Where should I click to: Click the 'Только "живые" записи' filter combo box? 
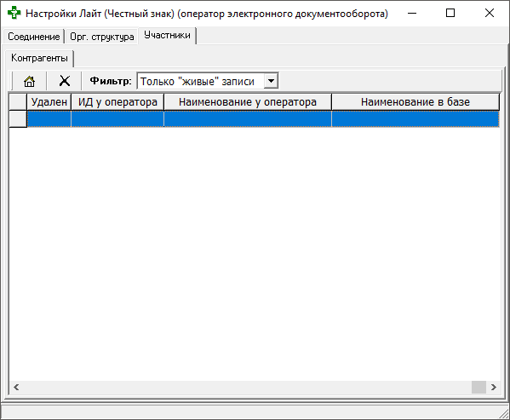[x=208, y=81]
